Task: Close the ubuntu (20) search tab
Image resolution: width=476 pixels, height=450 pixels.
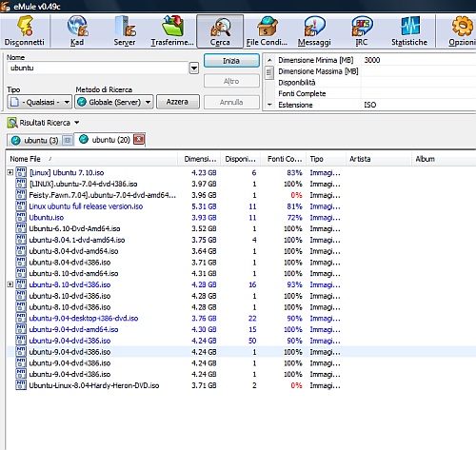Action: pyautogui.click(x=139, y=139)
